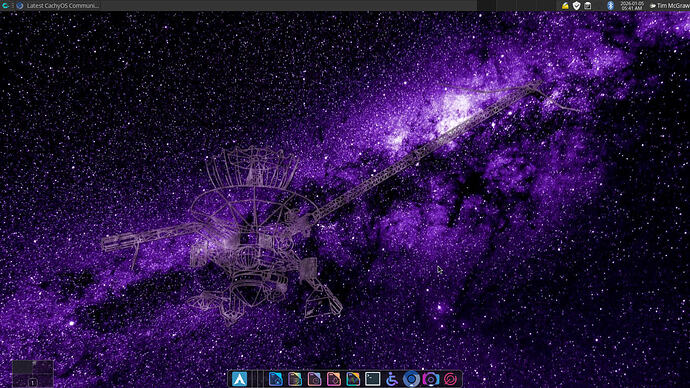Open the yellow notes tray icon

pyautogui.click(x=565, y=6)
